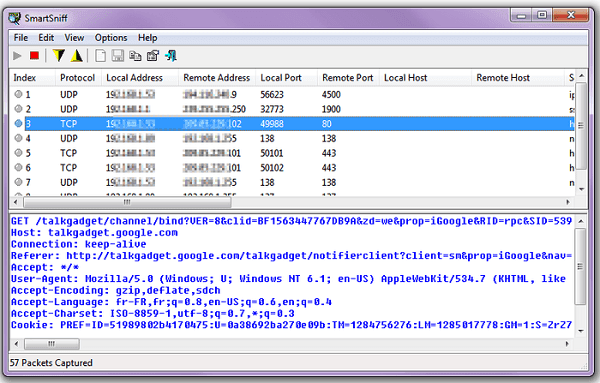This screenshot has height=383, width=600.
Task: Open the Properties toolbar icon
Action: pos(153,56)
